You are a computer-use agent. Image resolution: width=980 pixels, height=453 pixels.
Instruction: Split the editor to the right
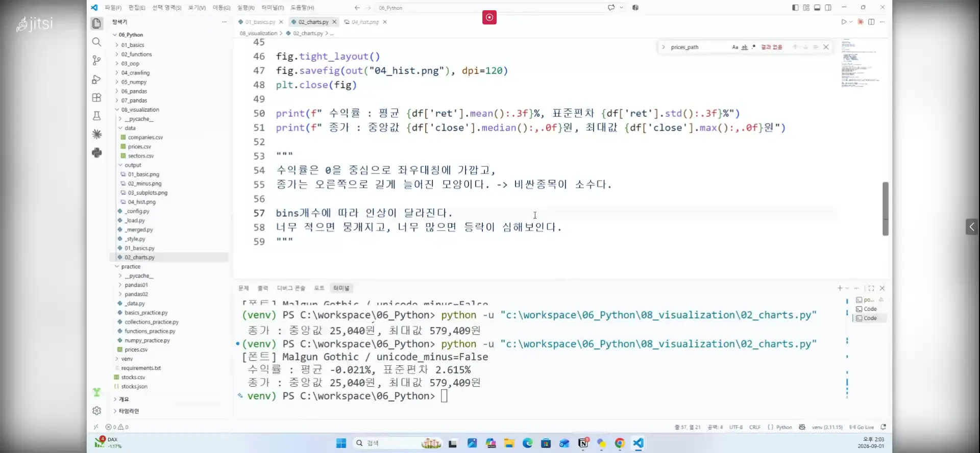[x=871, y=22]
